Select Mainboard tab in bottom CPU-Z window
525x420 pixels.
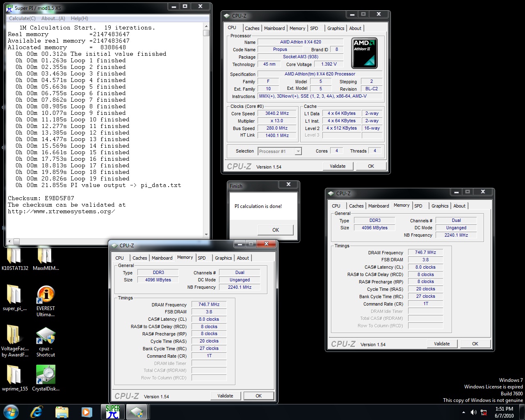(162, 258)
